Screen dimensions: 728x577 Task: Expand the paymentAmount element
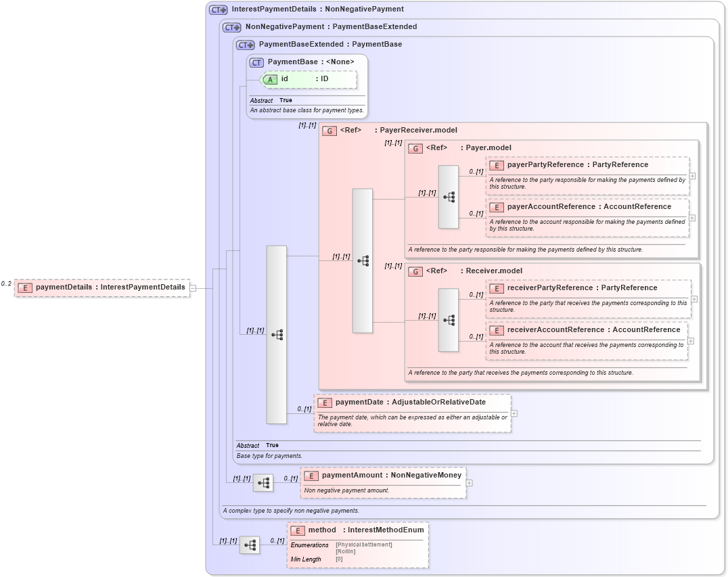pyautogui.click(x=470, y=483)
